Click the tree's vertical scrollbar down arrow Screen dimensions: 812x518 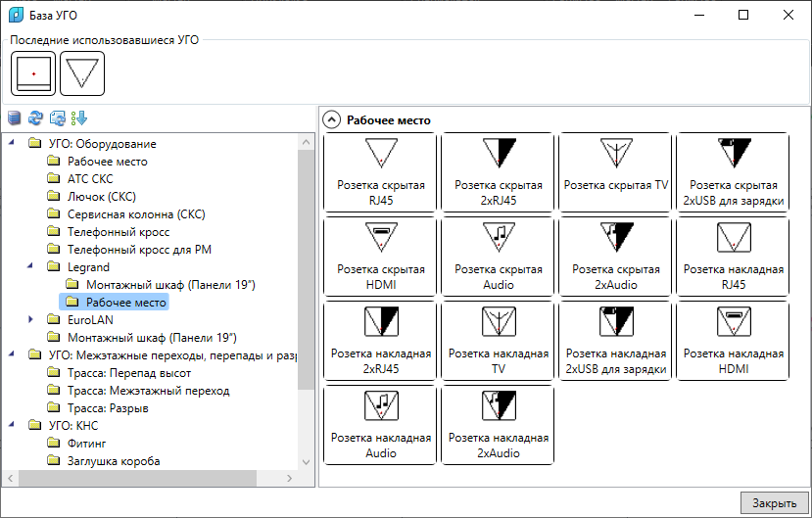coord(306,462)
